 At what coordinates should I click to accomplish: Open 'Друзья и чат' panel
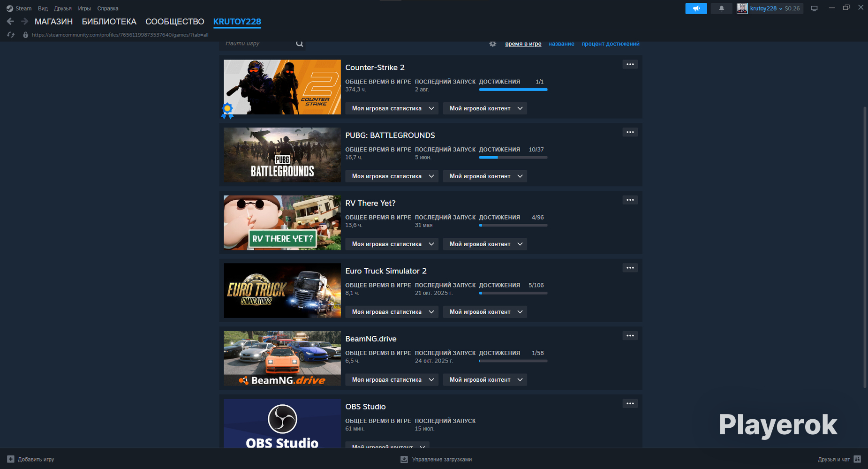pos(834,460)
